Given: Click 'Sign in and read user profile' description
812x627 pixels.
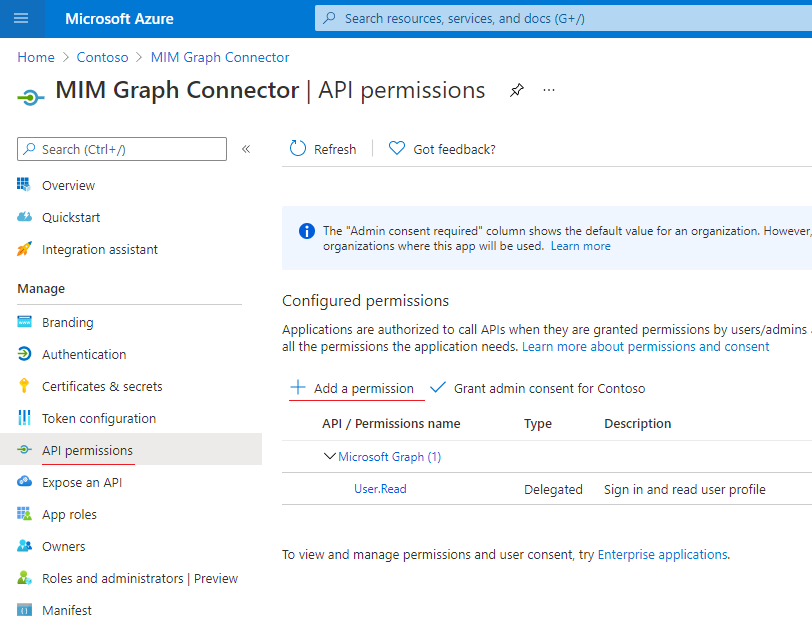Looking at the screenshot, I should coord(684,489).
